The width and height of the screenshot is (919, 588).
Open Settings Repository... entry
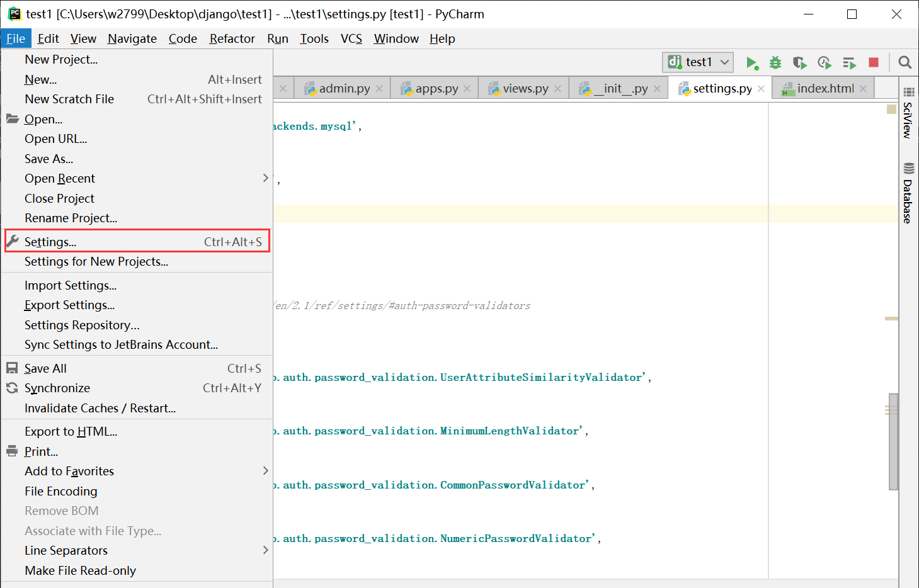click(137, 325)
